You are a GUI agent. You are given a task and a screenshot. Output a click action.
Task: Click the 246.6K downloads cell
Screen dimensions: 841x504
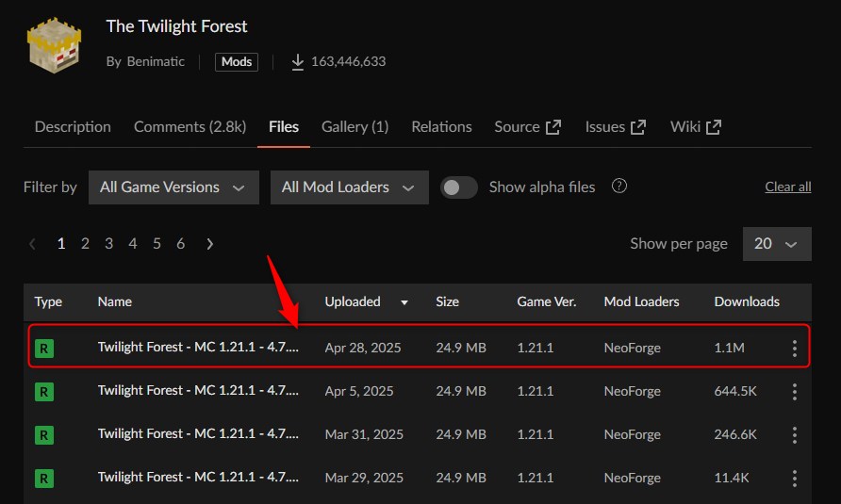click(x=735, y=434)
